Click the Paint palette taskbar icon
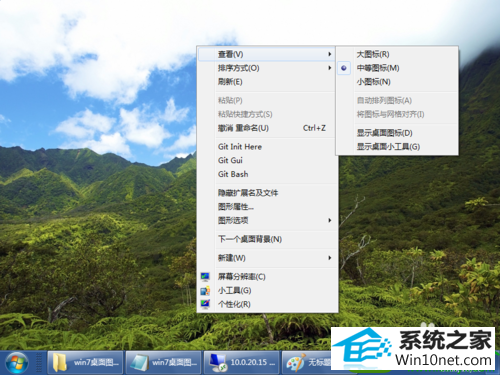Viewport: 500px width, 375px height. tap(296, 363)
